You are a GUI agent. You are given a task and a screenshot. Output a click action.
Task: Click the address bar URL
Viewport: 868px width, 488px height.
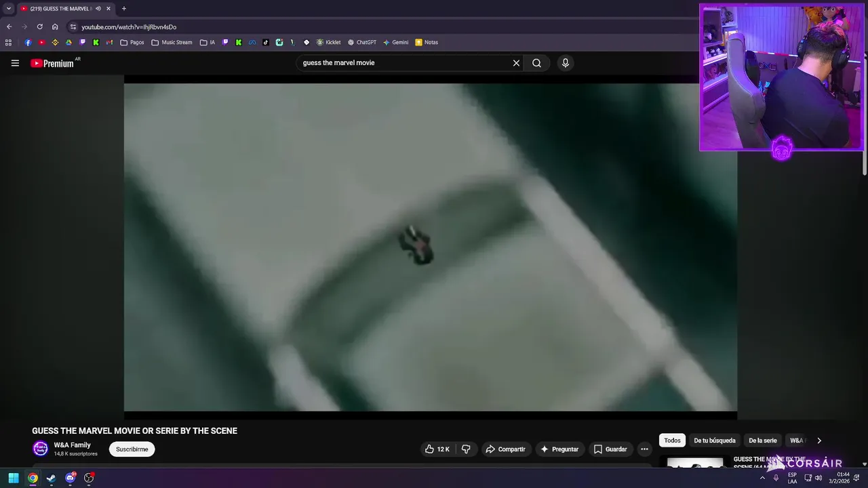point(129,27)
